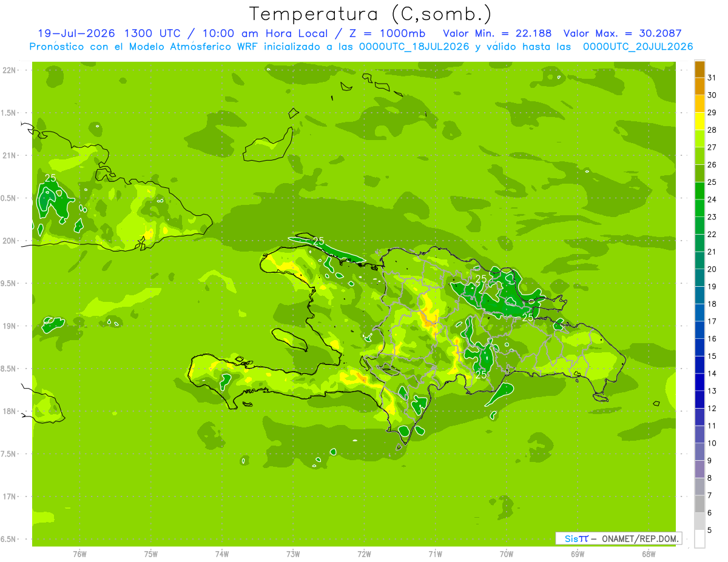The height and width of the screenshot is (562, 728).
Task: Click the color bar segment between 29 and 30
Action: 699,104
